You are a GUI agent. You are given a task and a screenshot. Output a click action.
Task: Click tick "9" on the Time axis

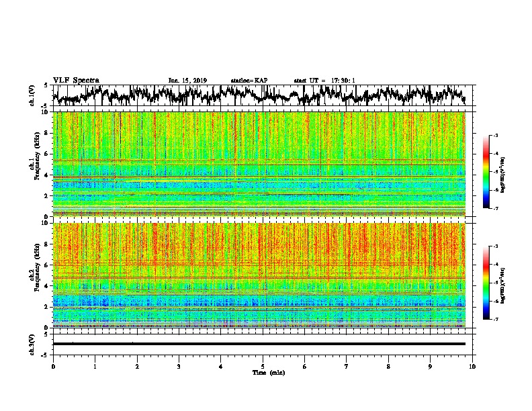pyautogui.click(x=430, y=367)
